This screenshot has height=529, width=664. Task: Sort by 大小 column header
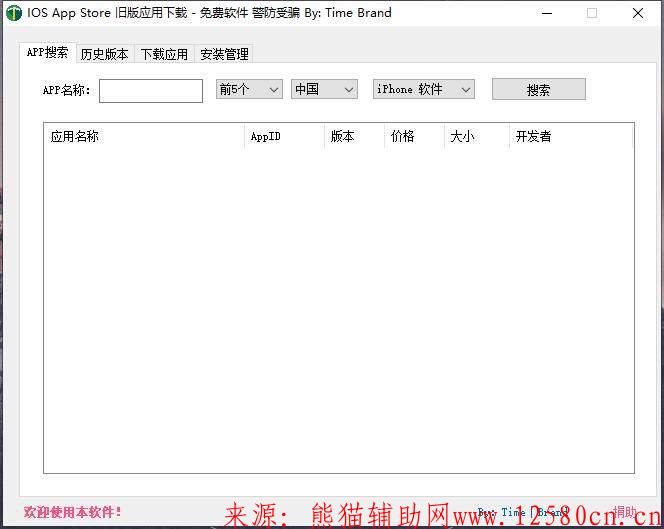click(x=477, y=136)
